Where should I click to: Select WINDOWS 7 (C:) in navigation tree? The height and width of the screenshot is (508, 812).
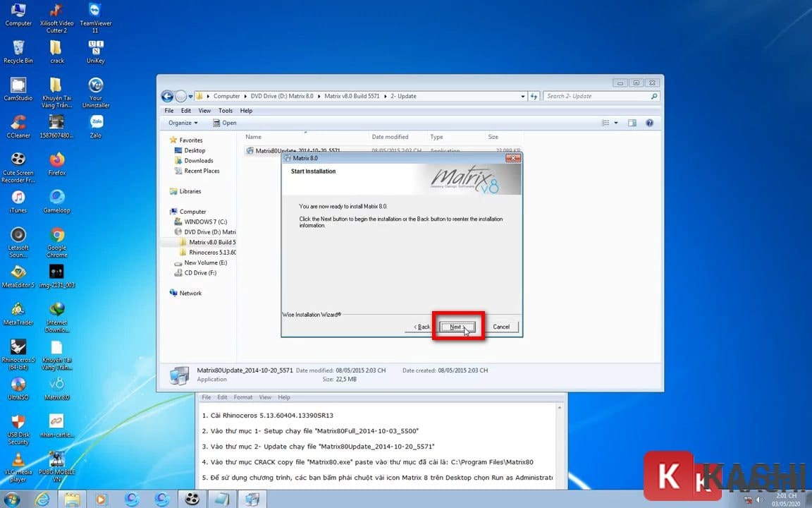pyautogui.click(x=205, y=222)
